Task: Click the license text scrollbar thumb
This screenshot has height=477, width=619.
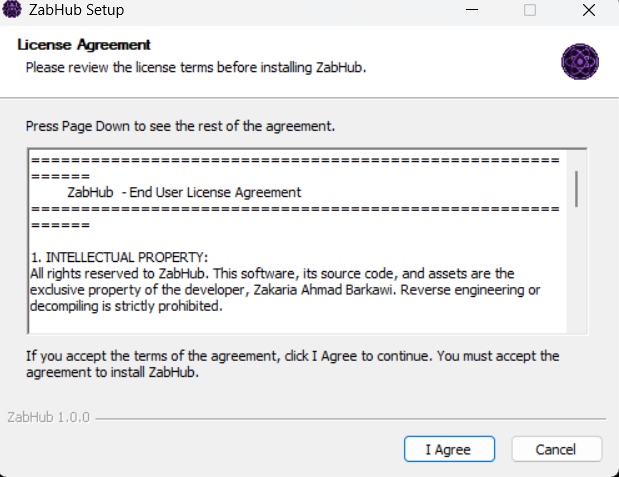Action: (577, 188)
